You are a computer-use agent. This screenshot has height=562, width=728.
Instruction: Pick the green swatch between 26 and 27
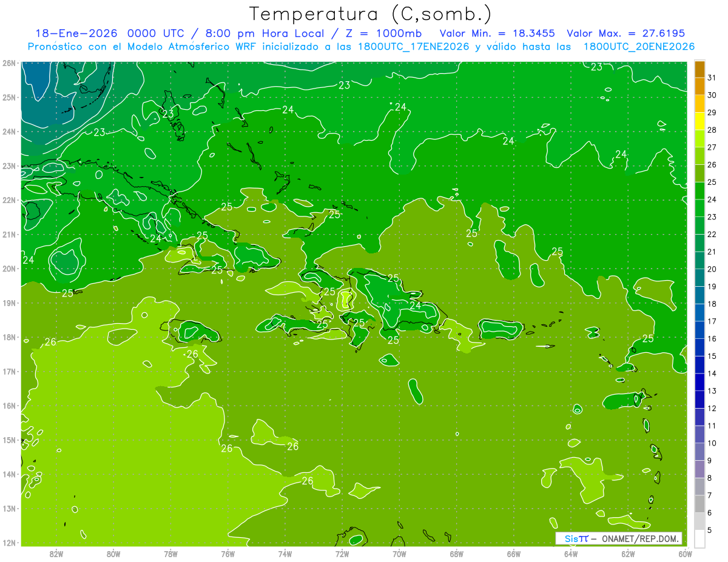point(699,156)
